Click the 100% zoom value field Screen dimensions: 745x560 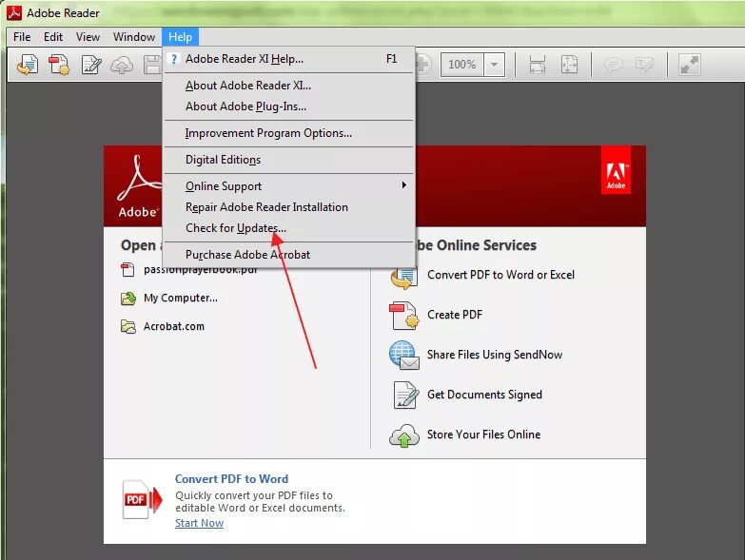(x=462, y=65)
